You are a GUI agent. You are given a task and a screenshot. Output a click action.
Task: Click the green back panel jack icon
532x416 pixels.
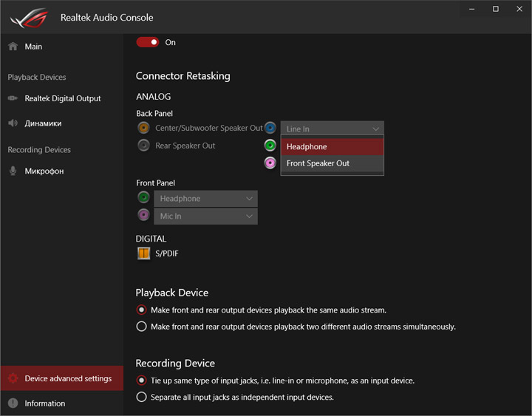tap(270, 146)
